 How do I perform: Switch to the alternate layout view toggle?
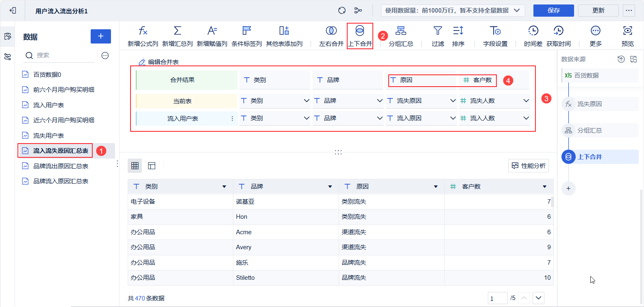pos(152,165)
